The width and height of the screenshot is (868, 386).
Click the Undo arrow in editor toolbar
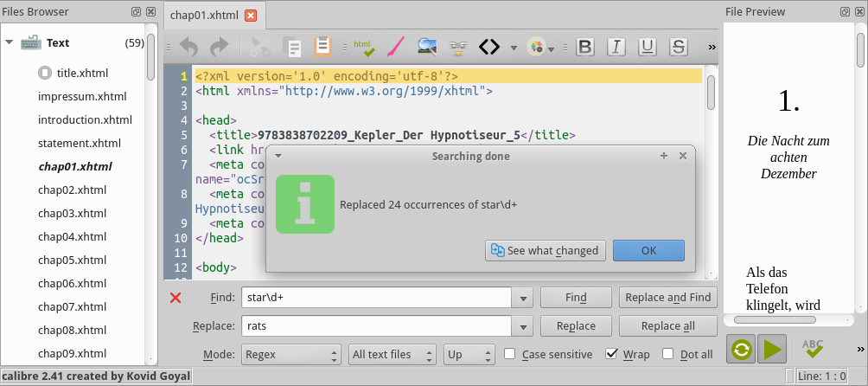click(x=188, y=47)
